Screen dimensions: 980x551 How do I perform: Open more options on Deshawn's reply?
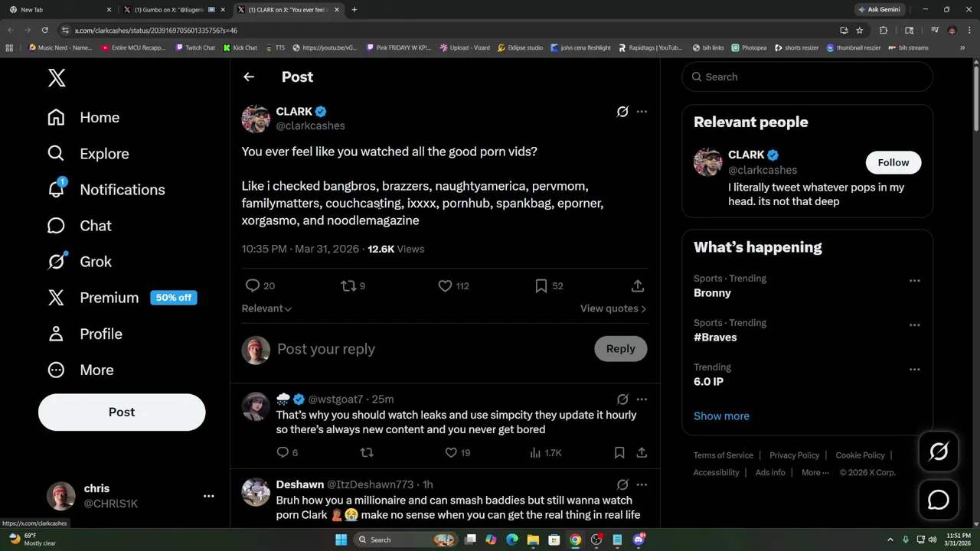[x=642, y=484]
